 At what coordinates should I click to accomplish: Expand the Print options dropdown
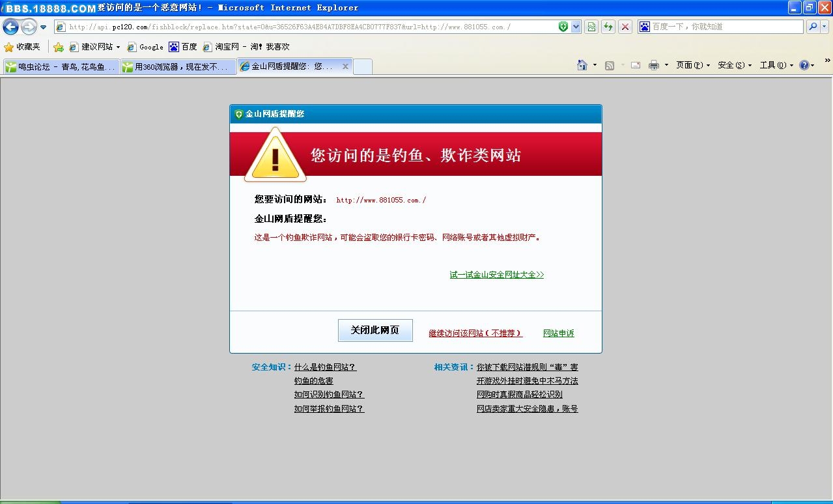[x=666, y=65]
